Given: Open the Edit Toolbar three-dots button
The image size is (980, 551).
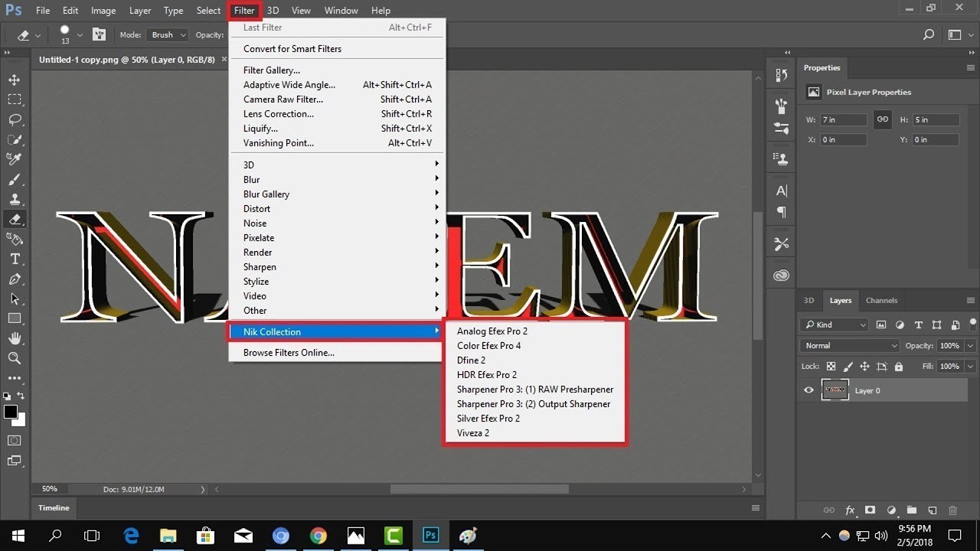Looking at the screenshot, I should click(x=15, y=378).
